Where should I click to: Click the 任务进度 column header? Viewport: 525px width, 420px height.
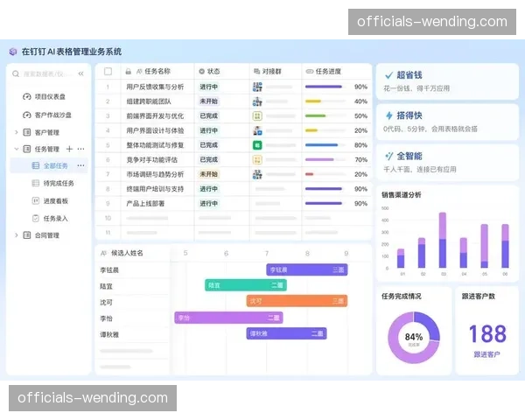point(337,72)
